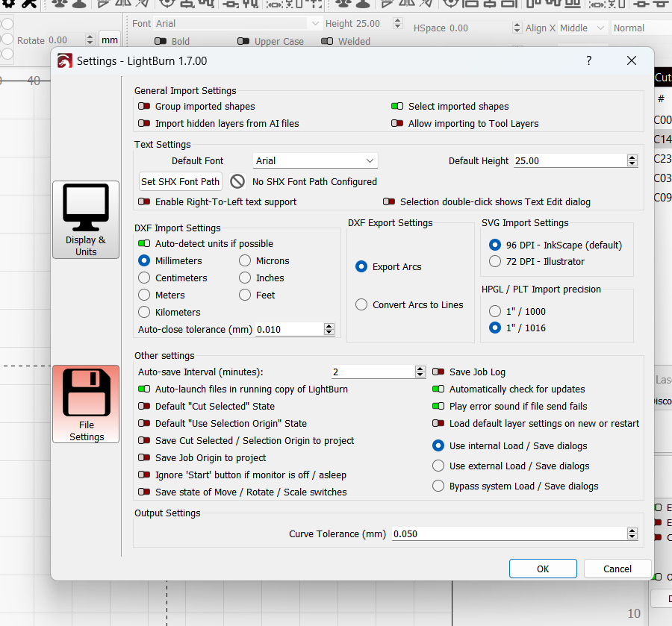Click the Default Height input field
Viewport: 672px width, 626px height.
pyautogui.click(x=570, y=161)
